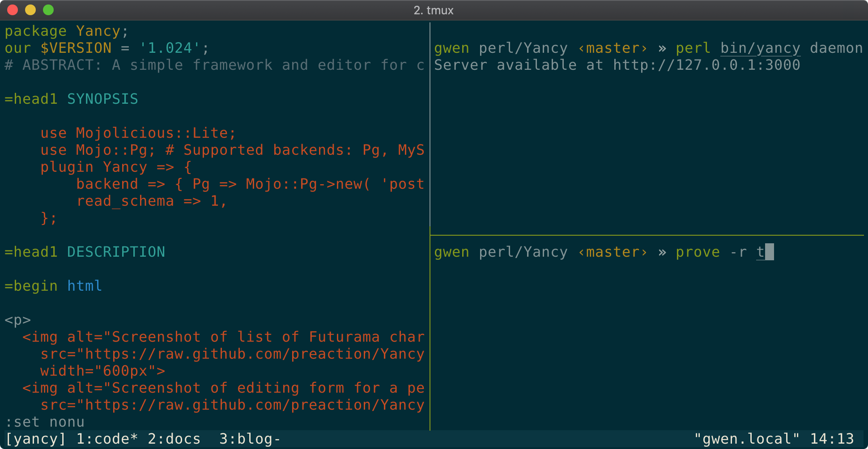This screenshot has height=449, width=868.
Task: Click the 14:13 clock in status bar
Action: 832,439
